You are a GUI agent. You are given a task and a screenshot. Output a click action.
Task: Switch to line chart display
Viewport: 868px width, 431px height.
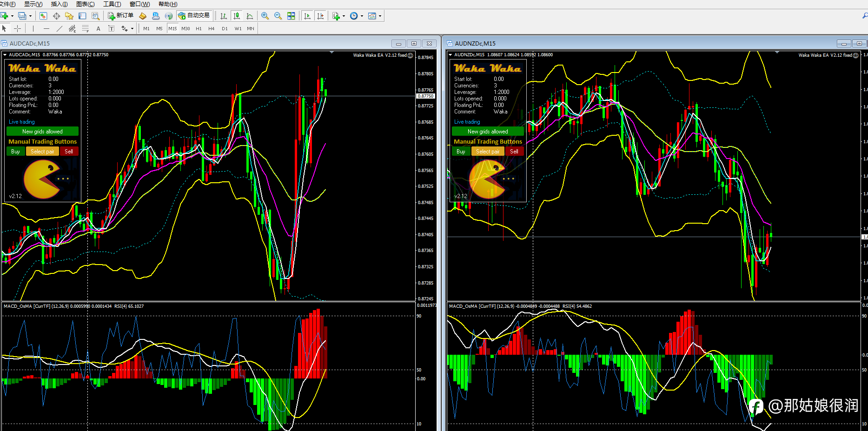250,16
